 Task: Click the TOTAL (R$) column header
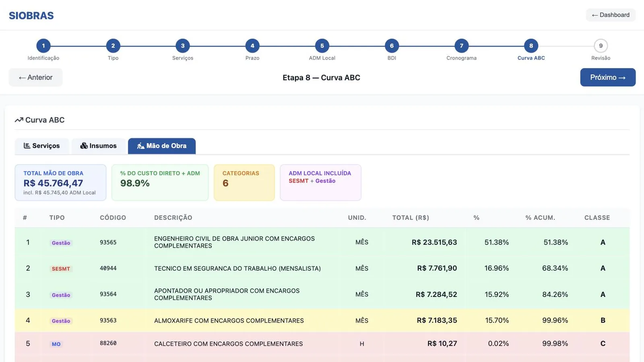(x=411, y=218)
